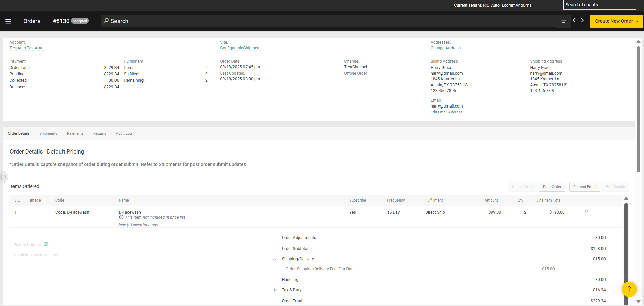This screenshot has width=644, height=306.
Task: Go to next order arrow
Action: (582, 20)
